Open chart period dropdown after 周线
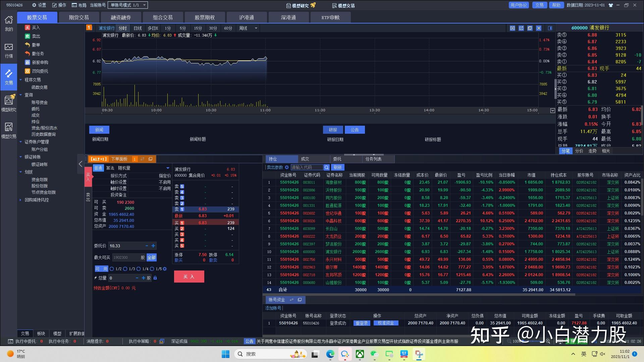 (x=256, y=28)
